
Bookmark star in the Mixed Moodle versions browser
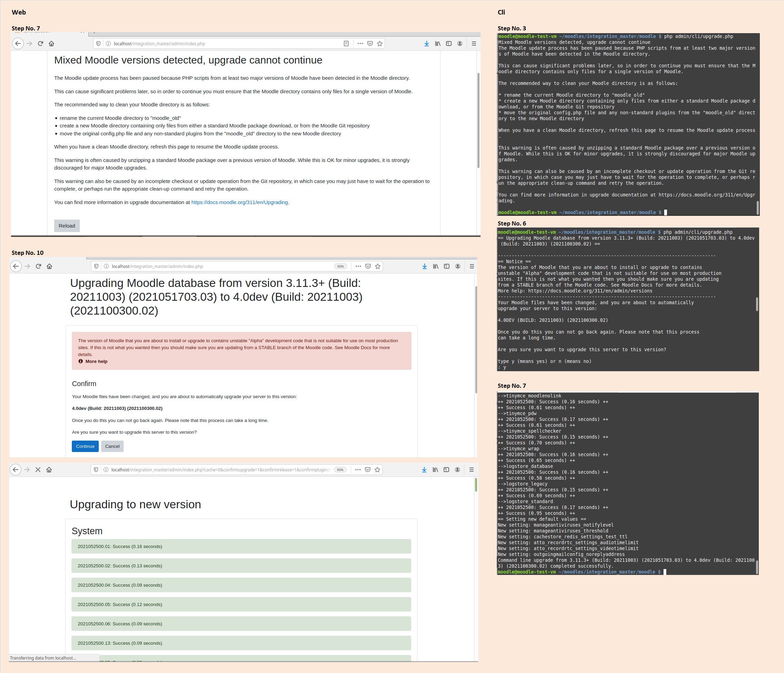pyautogui.click(x=379, y=44)
